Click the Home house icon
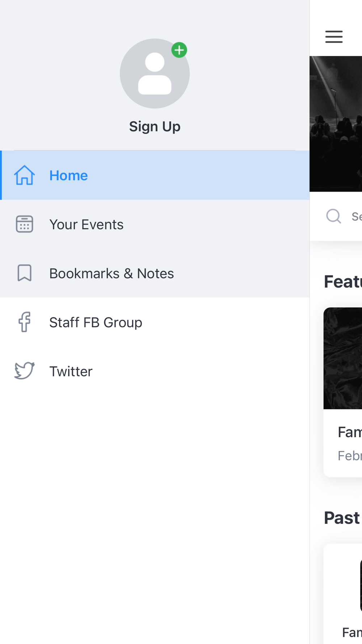The image size is (362, 644). (25, 175)
